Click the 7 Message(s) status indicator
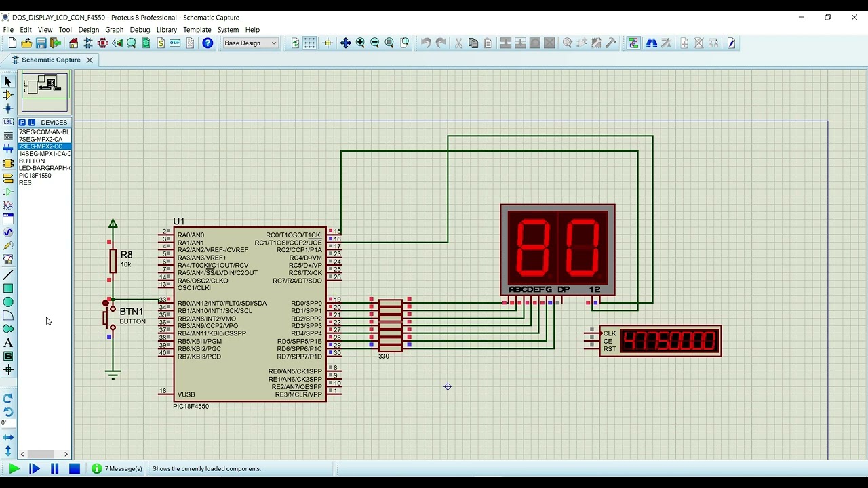This screenshot has height=488, width=868. click(x=117, y=469)
